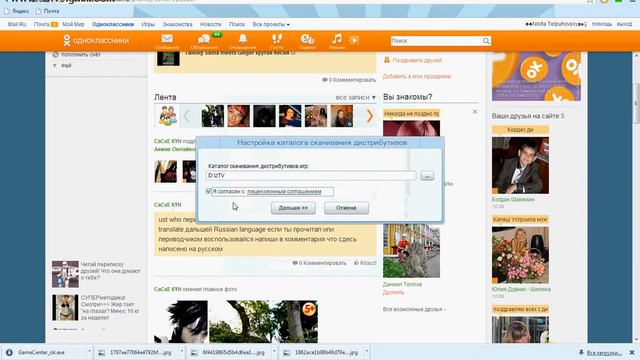Click the 'Дальше >>' button in the dialog
The width and height of the screenshot is (640, 360).
[293, 208]
